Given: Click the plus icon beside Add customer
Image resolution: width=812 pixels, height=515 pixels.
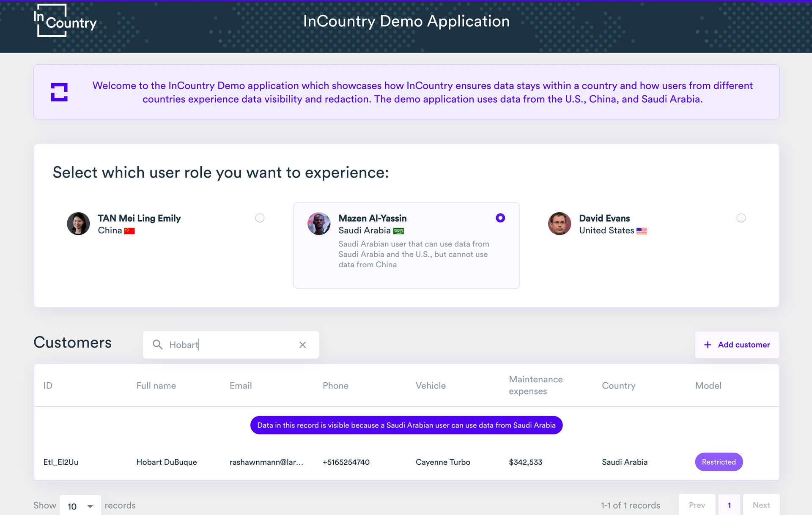Looking at the screenshot, I should 708,345.
